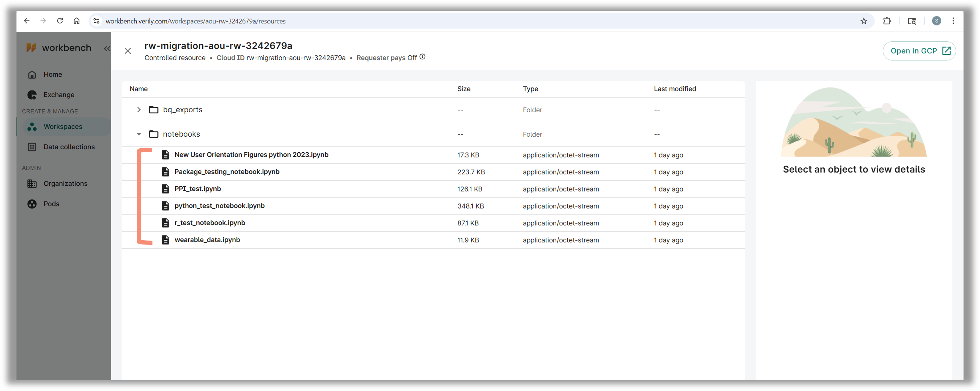The image size is (980, 391).
Task: Select New User Orientation Figures python 2023.ipynb
Action: (251, 155)
